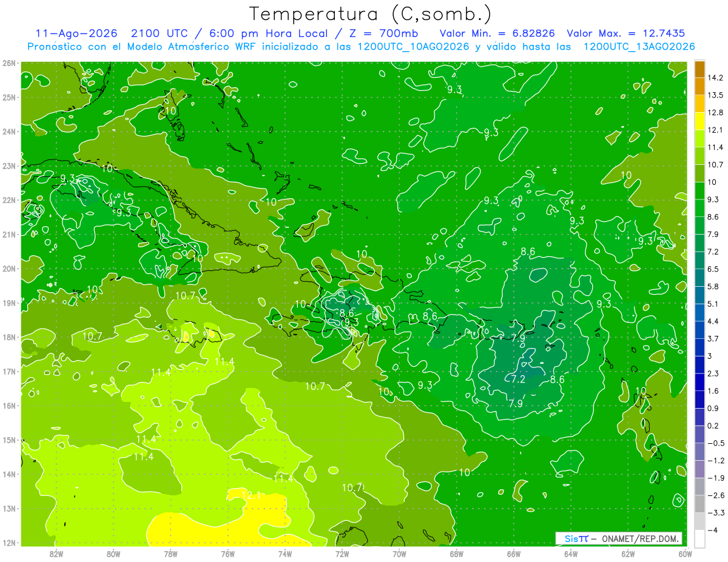Click the orange swatch above 14.2 in legend
The height and width of the screenshot is (562, 728).
pyautogui.click(x=699, y=69)
